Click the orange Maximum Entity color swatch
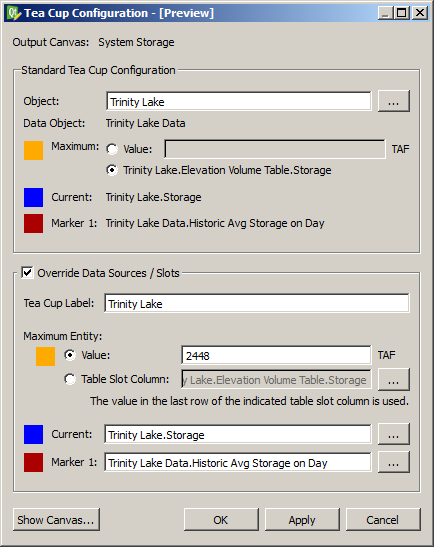This screenshot has height=547, width=434. click(45, 357)
